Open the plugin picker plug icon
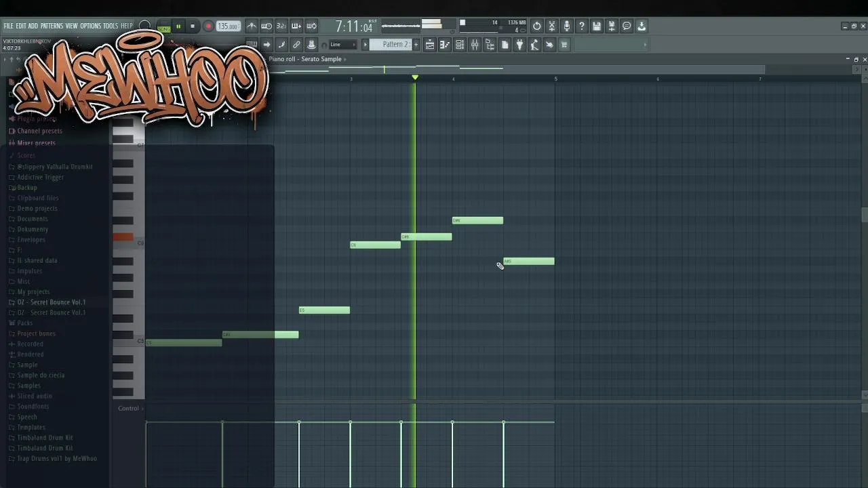 coord(519,45)
